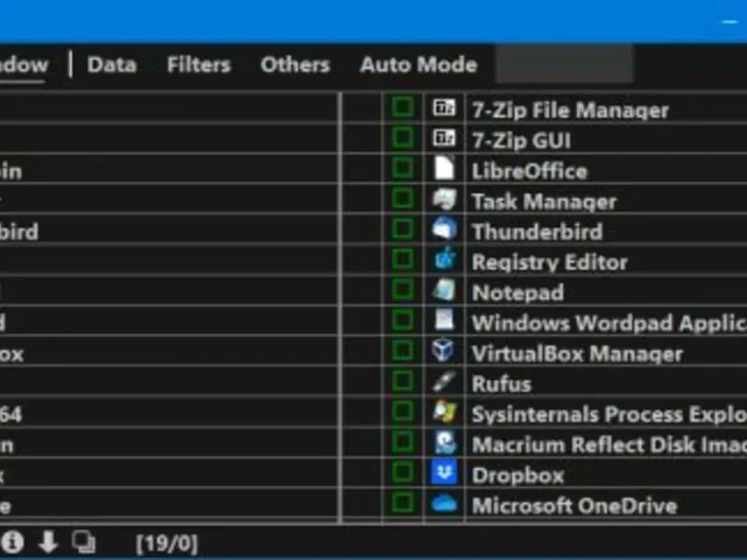This screenshot has height=560, width=747.
Task: Click the gray field next to Auto Mode
Action: 565,63
